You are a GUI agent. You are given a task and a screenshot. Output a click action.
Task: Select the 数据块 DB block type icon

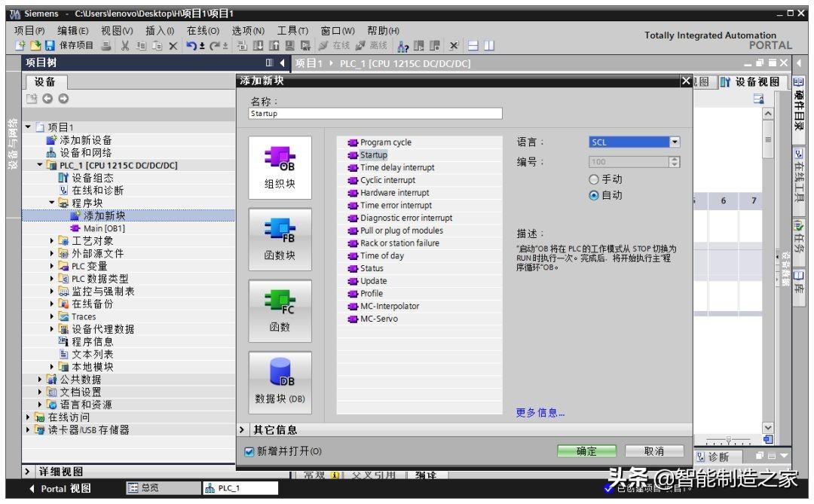[x=280, y=383]
